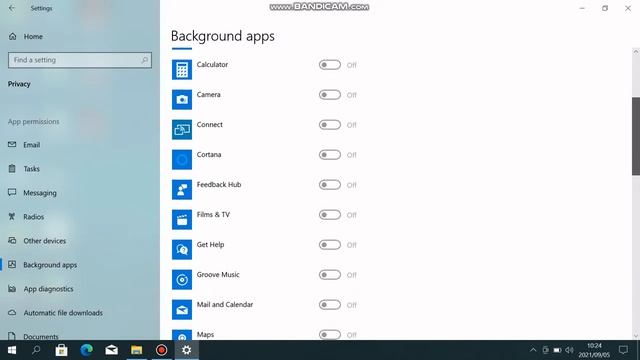
Task: Click the Films & TV app icon
Action: click(182, 220)
